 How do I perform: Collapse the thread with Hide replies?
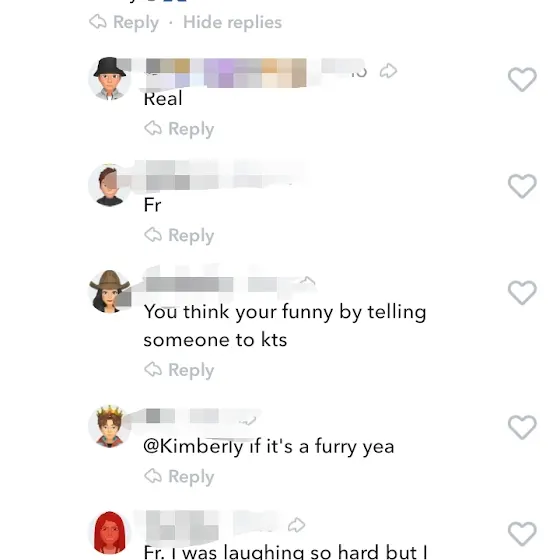click(x=232, y=22)
